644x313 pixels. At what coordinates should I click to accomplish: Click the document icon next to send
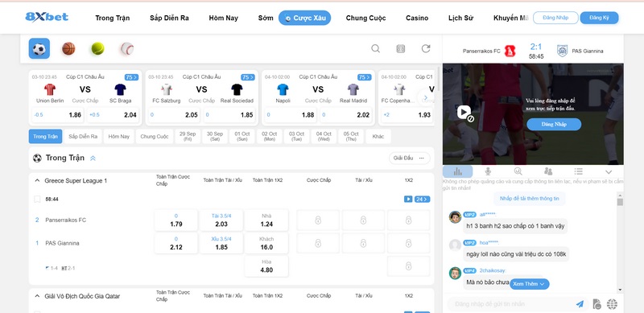pyautogui.click(x=597, y=304)
